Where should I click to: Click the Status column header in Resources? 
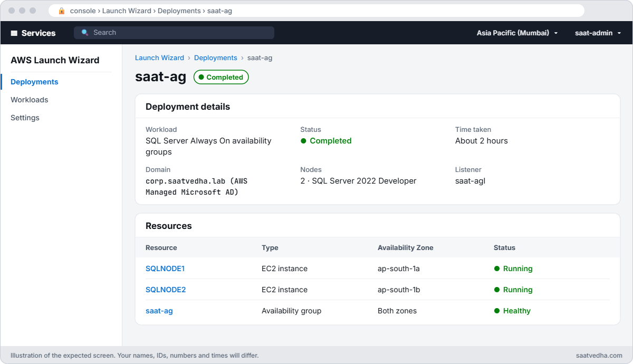point(504,247)
